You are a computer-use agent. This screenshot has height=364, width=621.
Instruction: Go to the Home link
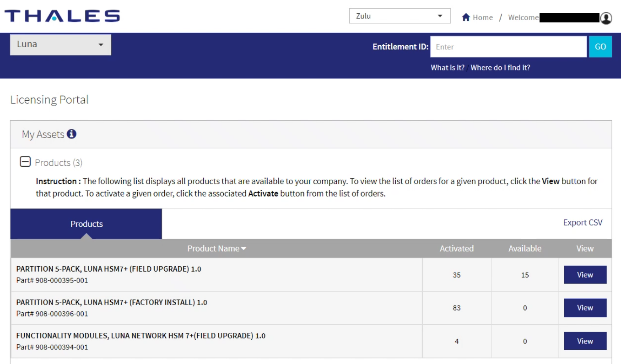click(x=482, y=17)
